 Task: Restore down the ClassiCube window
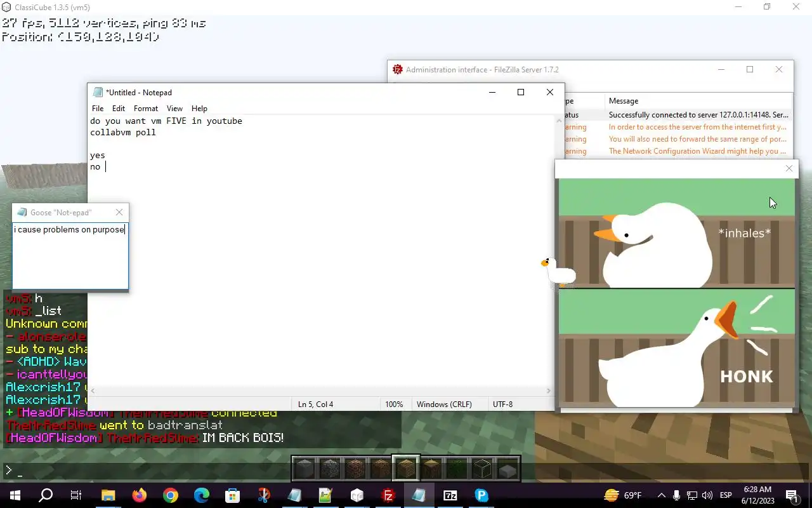(x=767, y=7)
